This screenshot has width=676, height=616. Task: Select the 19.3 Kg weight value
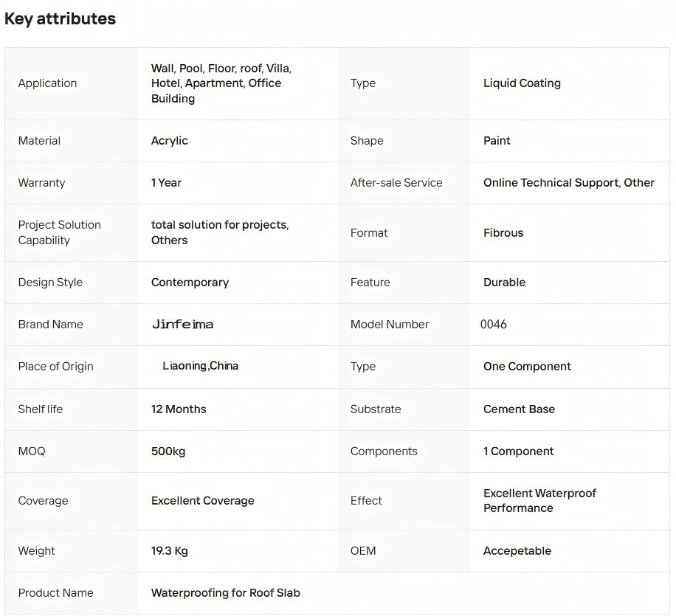click(169, 551)
